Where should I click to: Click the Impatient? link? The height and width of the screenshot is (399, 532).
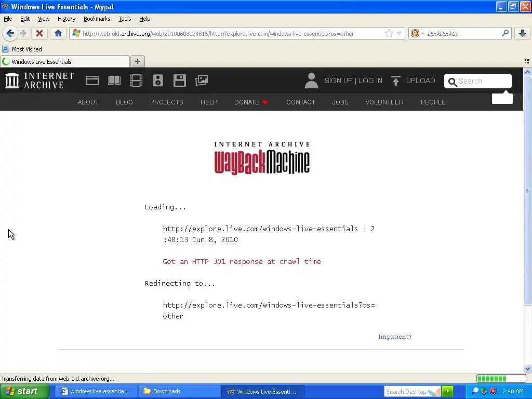click(x=395, y=337)
